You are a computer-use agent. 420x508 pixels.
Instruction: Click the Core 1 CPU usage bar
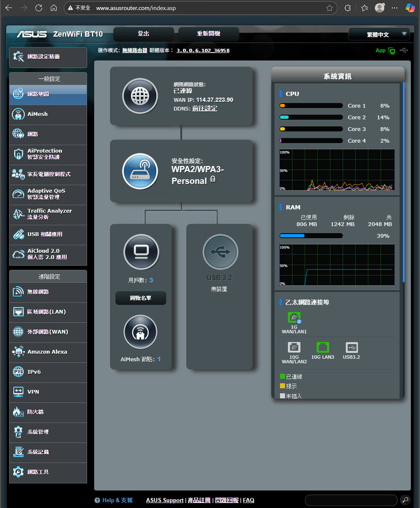[311, 106]
